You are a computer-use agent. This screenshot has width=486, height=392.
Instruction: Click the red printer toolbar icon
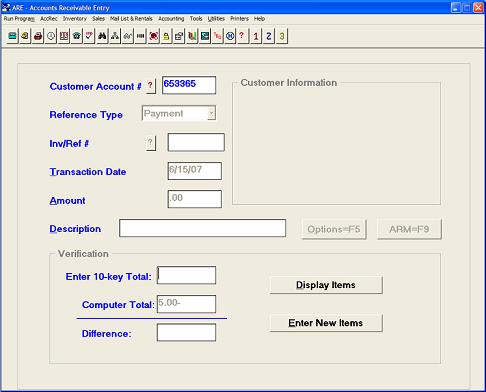pos(38,36)
